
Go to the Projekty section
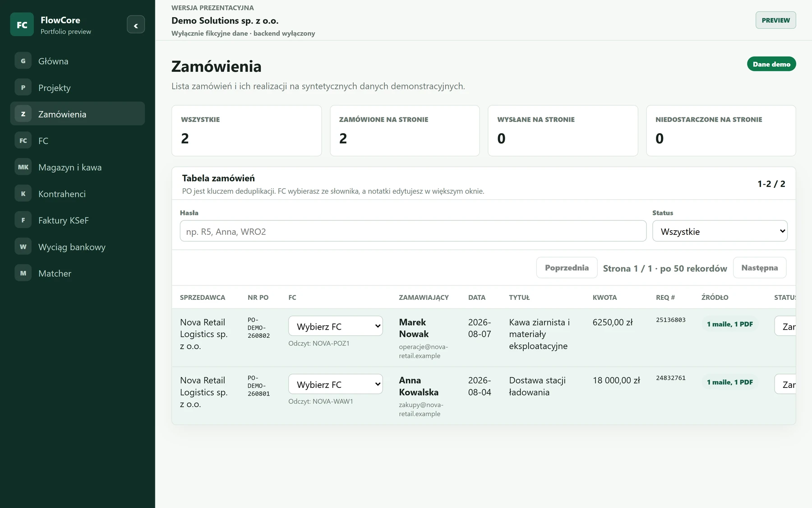[78, 88]
